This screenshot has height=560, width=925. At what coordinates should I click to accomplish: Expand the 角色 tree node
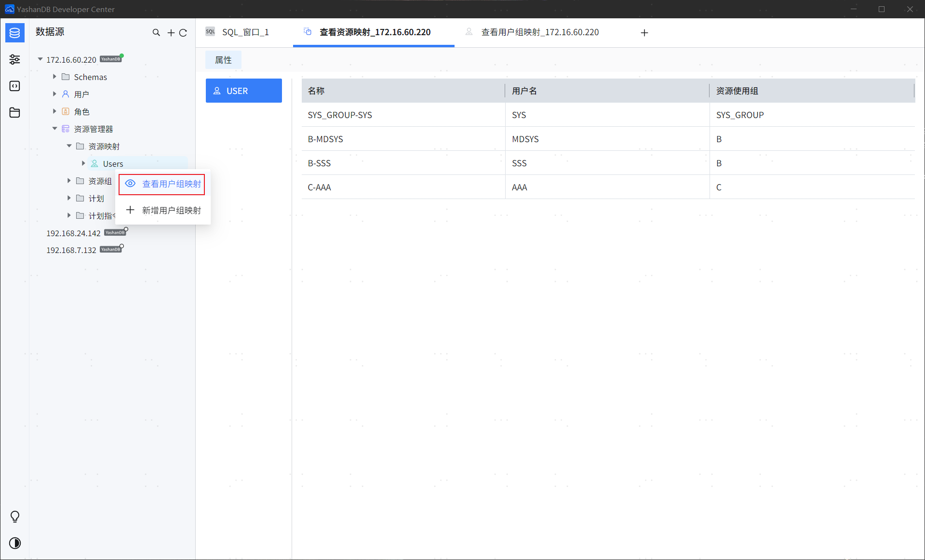tap(54, 111)
